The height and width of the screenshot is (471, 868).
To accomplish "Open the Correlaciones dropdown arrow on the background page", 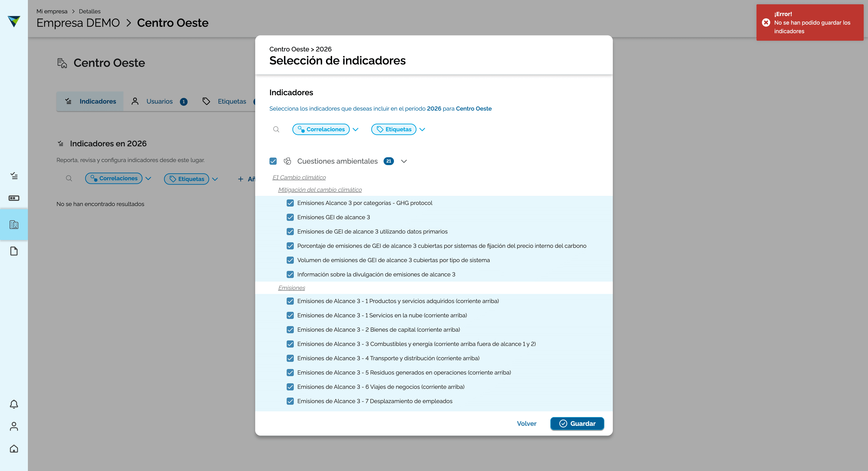I will coord(148,179).
